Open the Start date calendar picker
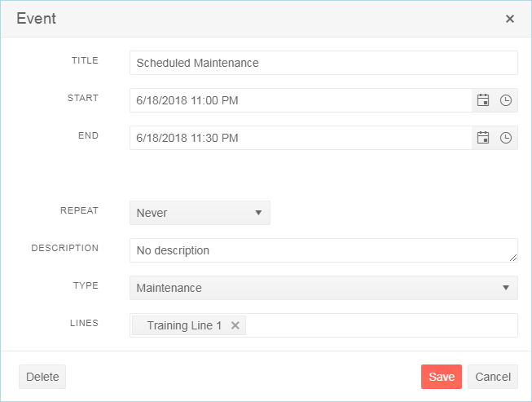532x402 pixels. pyautogui.click(x=483, y=100)
